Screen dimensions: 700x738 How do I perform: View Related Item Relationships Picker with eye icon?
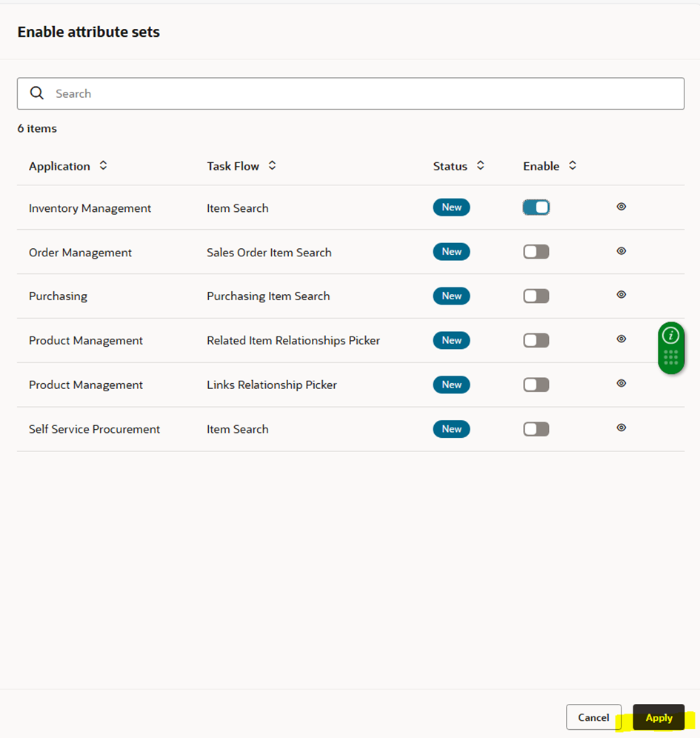[x=621, y=339]
